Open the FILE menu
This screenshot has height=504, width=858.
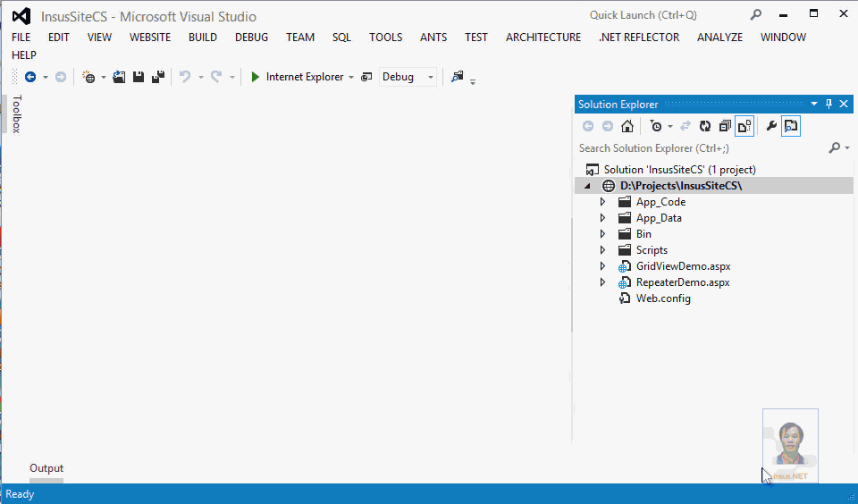[21, 38]
